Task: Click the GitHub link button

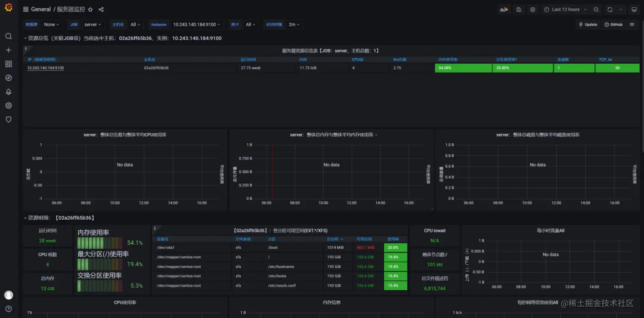Action: (614, 25)
